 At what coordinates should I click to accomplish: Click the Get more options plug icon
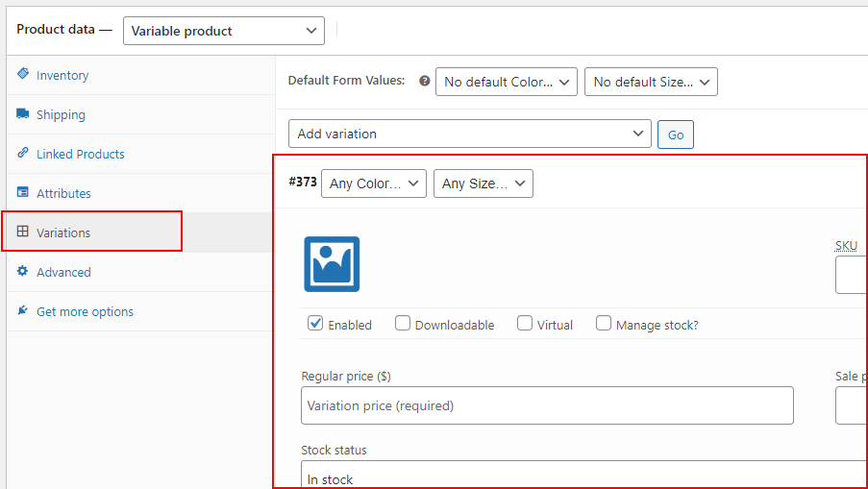click(x=23, y=310)
